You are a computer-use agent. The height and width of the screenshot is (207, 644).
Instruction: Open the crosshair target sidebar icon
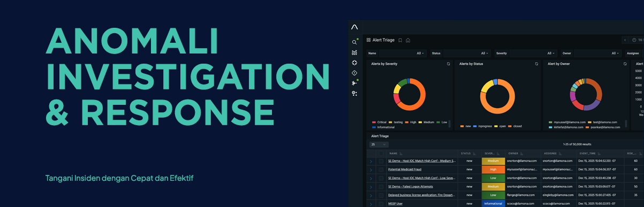[x=354, y=63]
